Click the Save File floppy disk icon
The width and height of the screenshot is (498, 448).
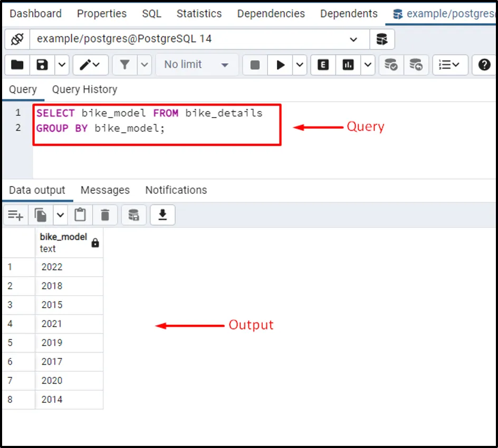pyautogui.click(x=42, y=65)
